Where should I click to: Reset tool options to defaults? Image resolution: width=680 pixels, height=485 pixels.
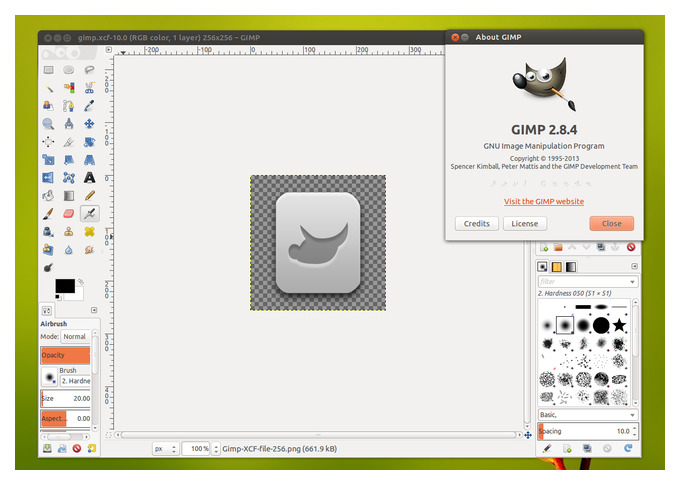coord(92,449)
